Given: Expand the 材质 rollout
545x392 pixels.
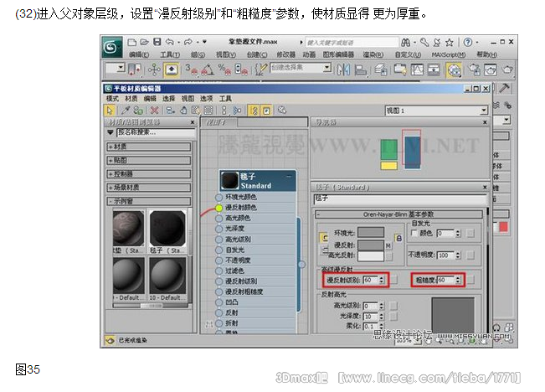Looking at the screenshot, I should (149, 147).
